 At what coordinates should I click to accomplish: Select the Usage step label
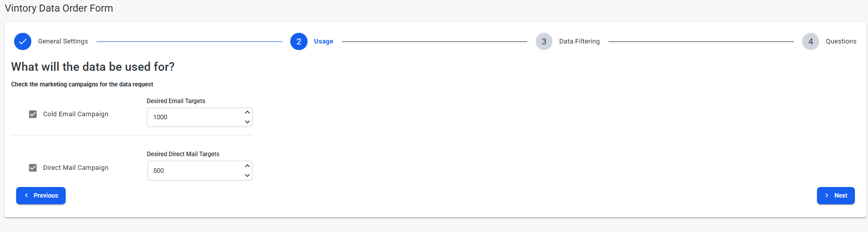click(x=324, y=41)
